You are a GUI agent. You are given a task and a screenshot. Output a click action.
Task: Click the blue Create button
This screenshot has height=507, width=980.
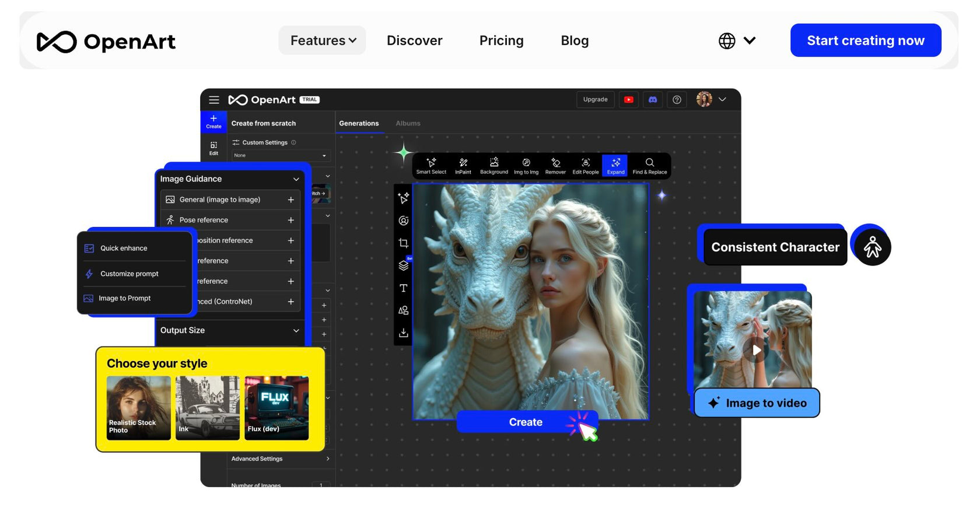coord(526,422)
